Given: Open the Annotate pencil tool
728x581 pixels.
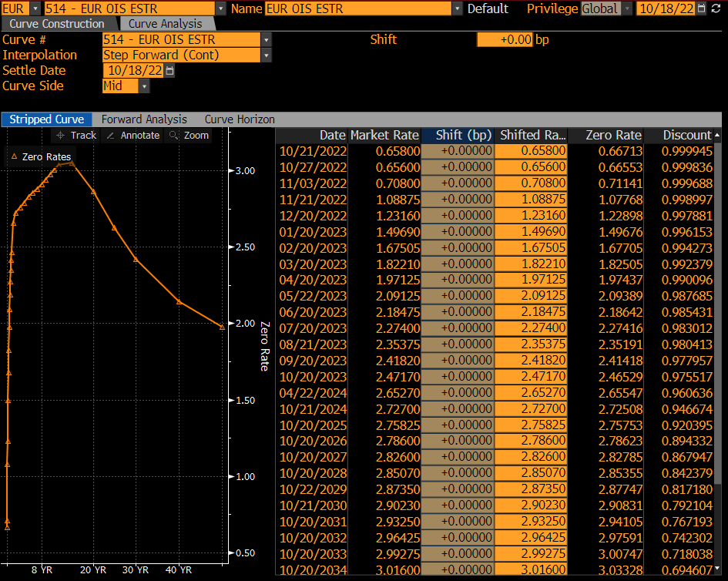Looking at the screenshot, I should 139,135.
